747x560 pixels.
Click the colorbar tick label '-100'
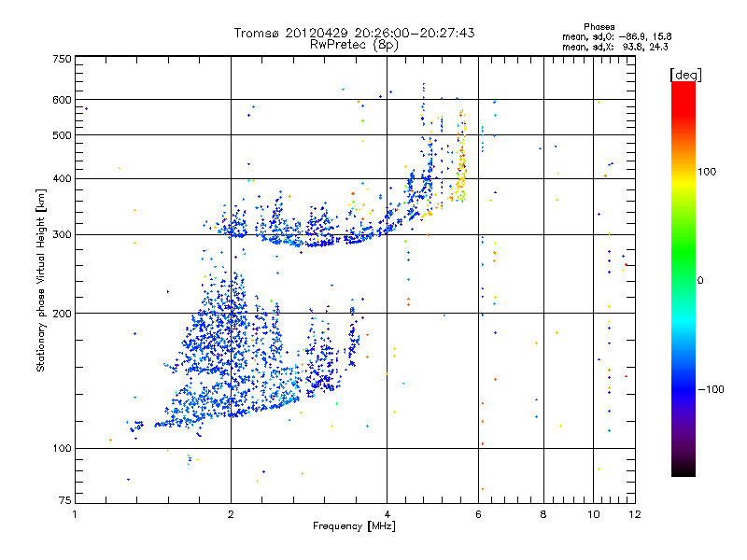pyautogui.click(x=712, y=389)
